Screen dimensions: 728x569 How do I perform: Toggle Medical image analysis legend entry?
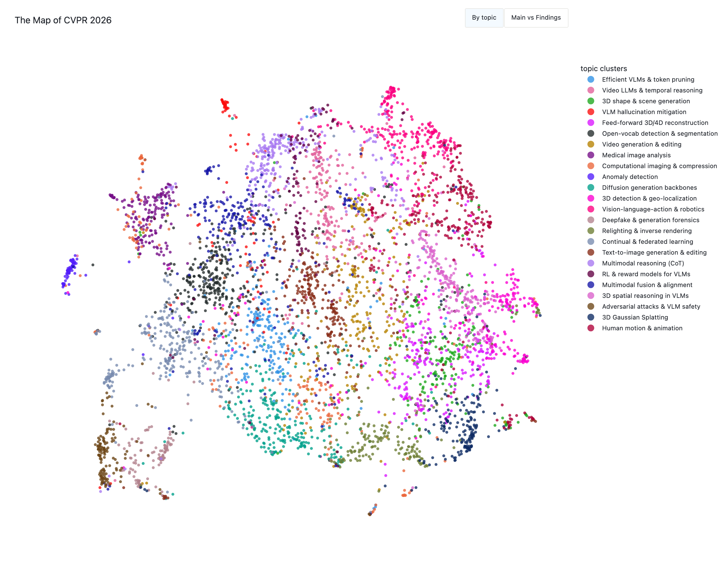point(629,155)
